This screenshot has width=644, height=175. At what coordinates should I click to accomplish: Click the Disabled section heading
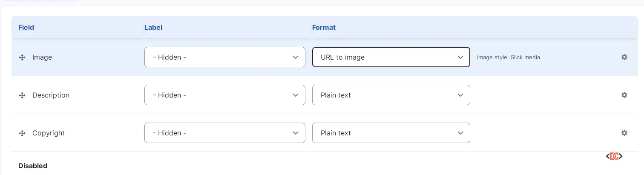33,166
